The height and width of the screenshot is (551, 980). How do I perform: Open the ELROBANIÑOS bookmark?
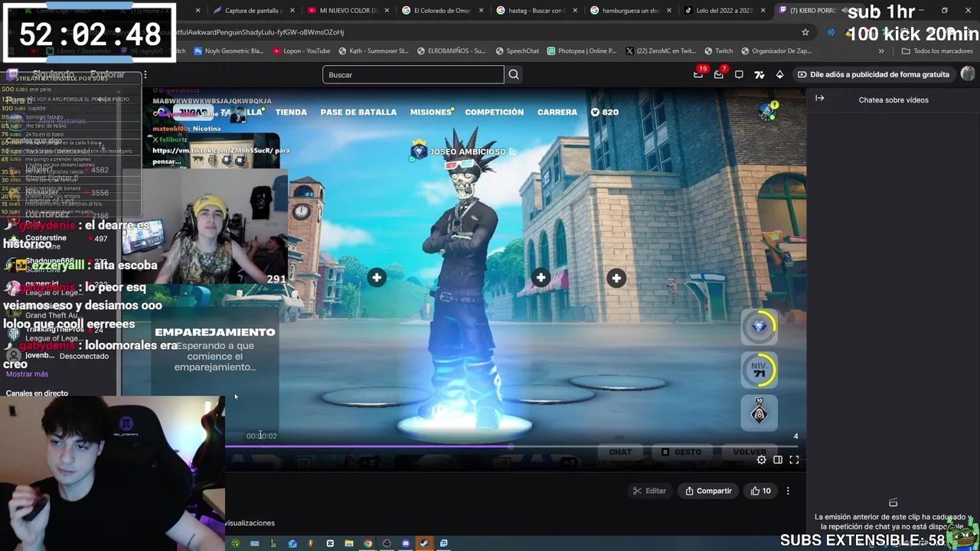[x=452, y=51]
